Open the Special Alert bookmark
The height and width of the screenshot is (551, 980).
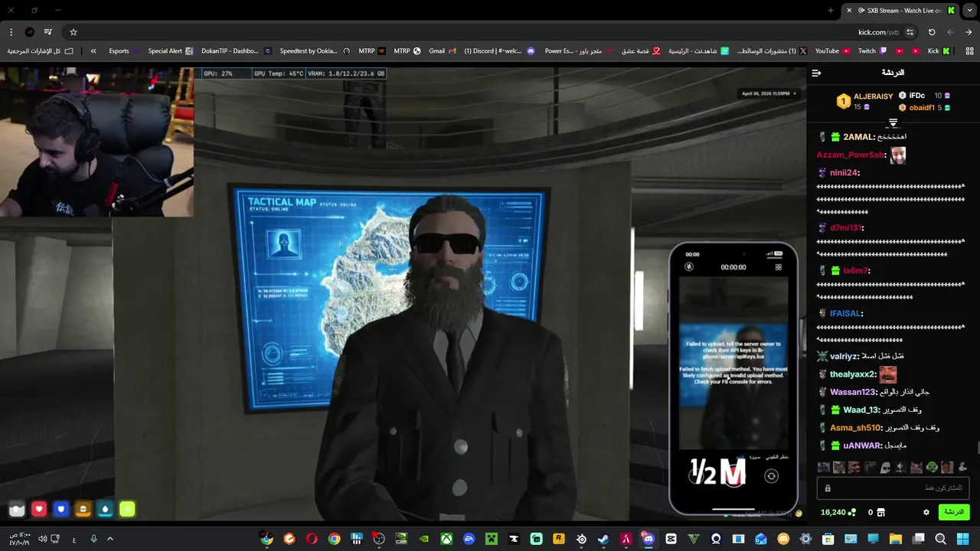click(x=171, y=51)
